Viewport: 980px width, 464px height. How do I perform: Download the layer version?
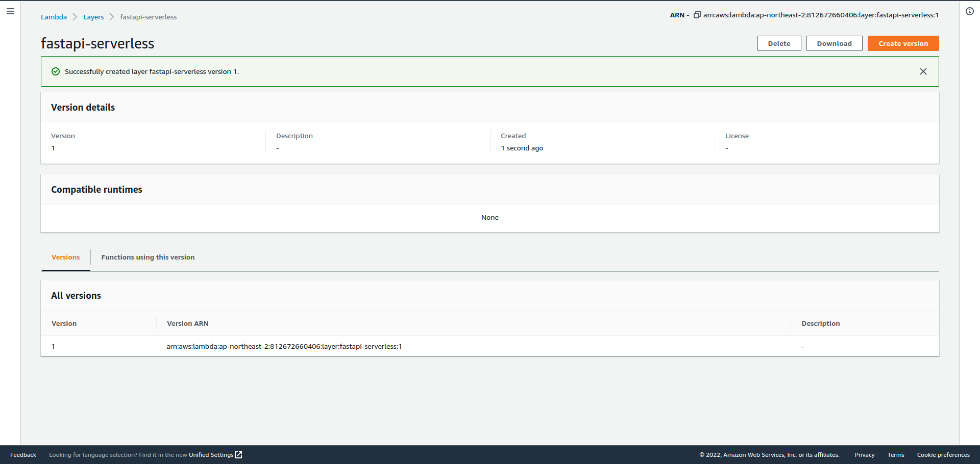click(x=834, y=43)
